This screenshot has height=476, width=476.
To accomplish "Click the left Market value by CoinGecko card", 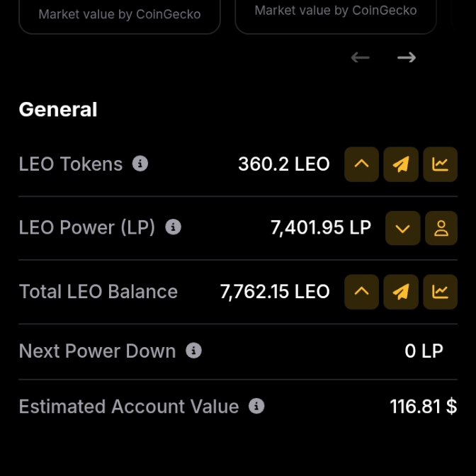I will (x=119, y=15).
